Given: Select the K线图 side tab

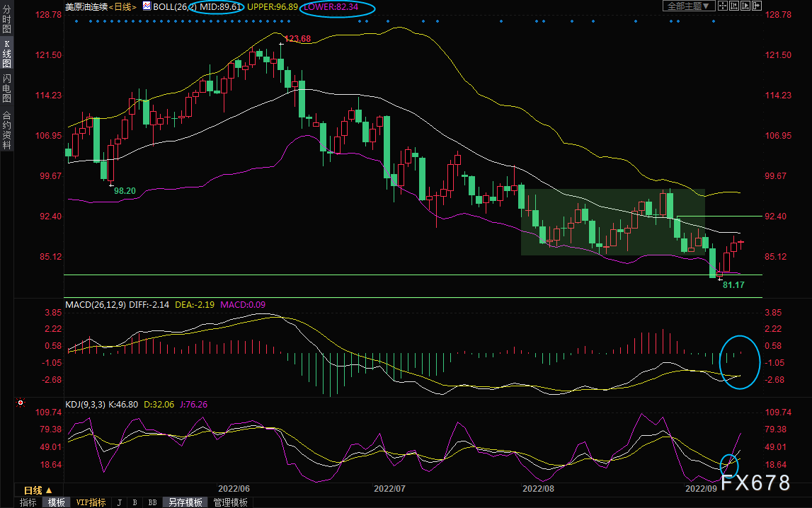Looking at the screenshot, I should (x=7, y=54).
